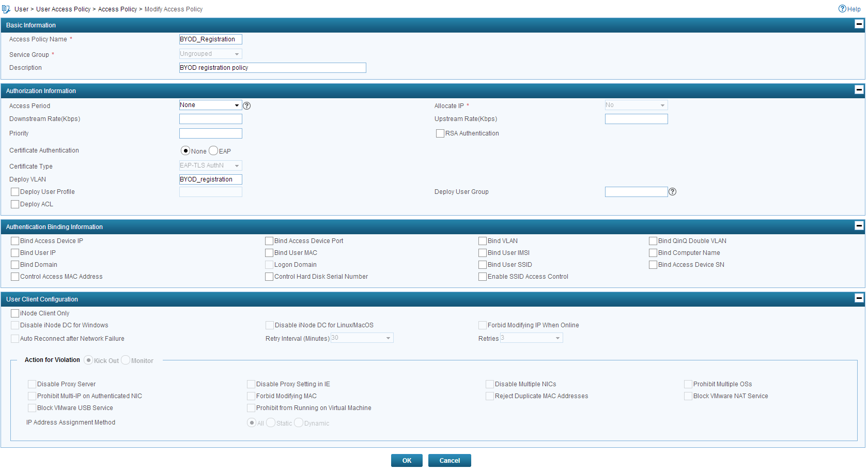Collapse the Authentication Binding Information section
868x469 pixels.
(x=858, y=225)
